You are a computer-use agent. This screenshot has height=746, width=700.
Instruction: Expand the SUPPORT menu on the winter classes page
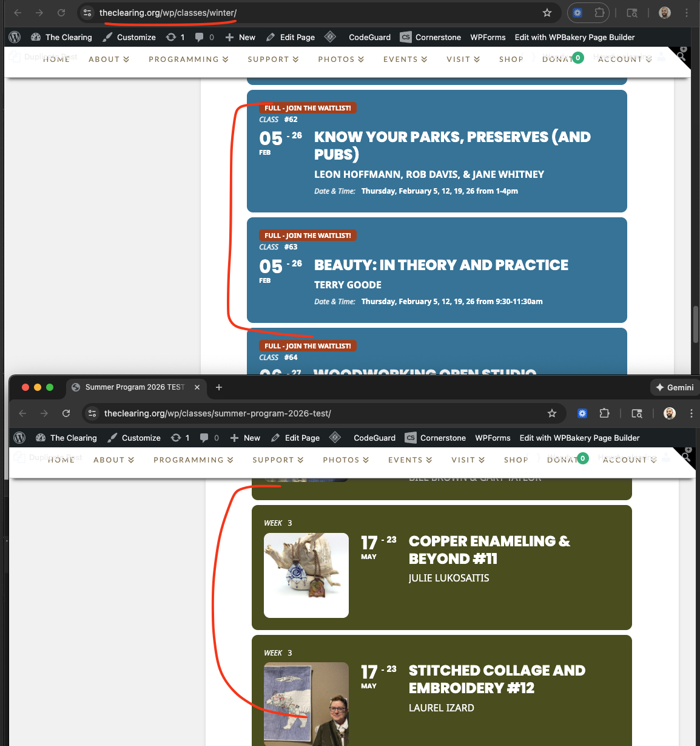pyautogui.click(x=273, y=59)
